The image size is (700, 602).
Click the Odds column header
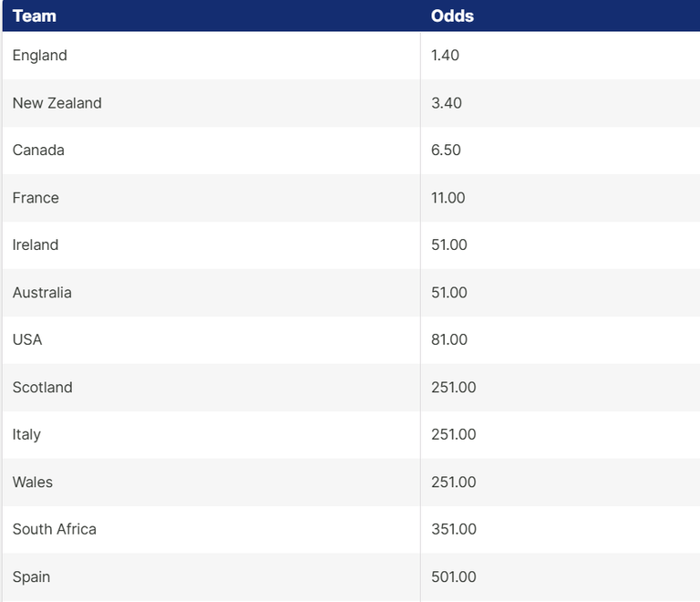[x=452, y=16]
